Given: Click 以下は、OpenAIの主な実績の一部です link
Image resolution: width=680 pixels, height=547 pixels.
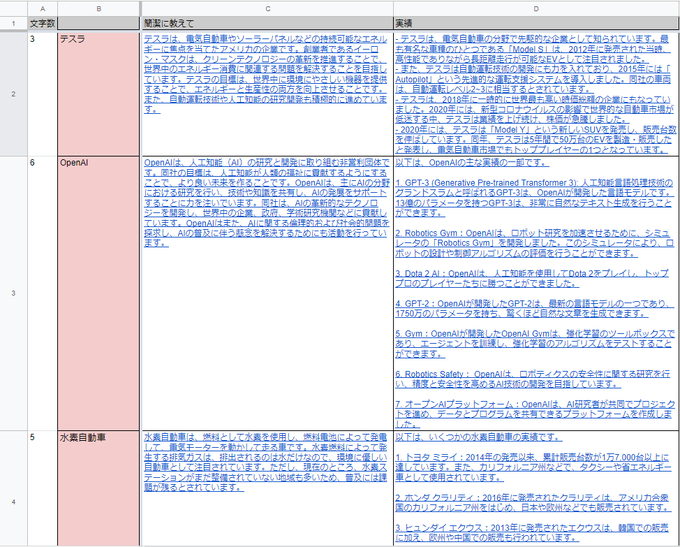Looking at the screenshot, I should point(472,163).
